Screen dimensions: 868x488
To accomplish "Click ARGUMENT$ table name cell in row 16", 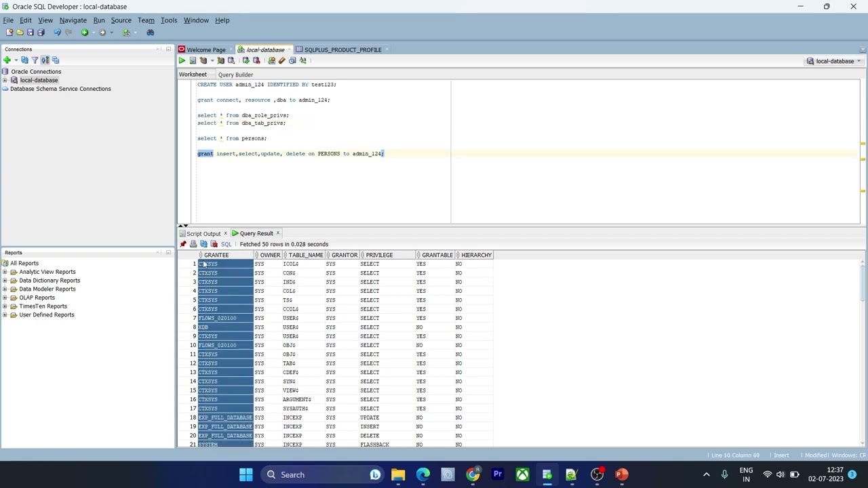I will [x=302, y=399].
